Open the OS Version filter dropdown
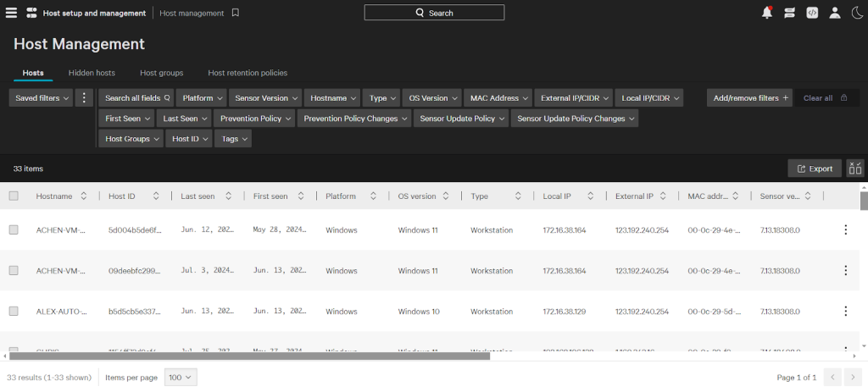 coord(431,98)
